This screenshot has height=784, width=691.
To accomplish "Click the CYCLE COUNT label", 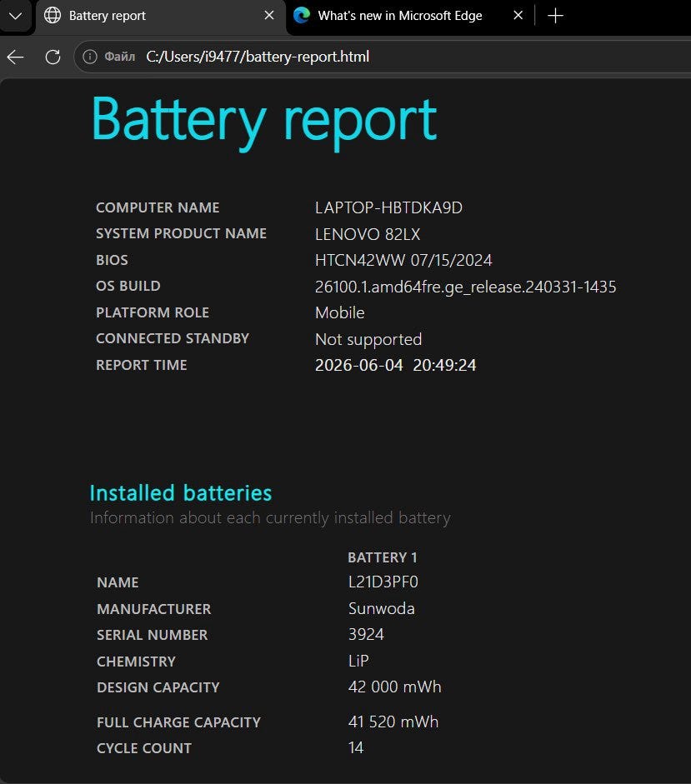I will (144, 748).
